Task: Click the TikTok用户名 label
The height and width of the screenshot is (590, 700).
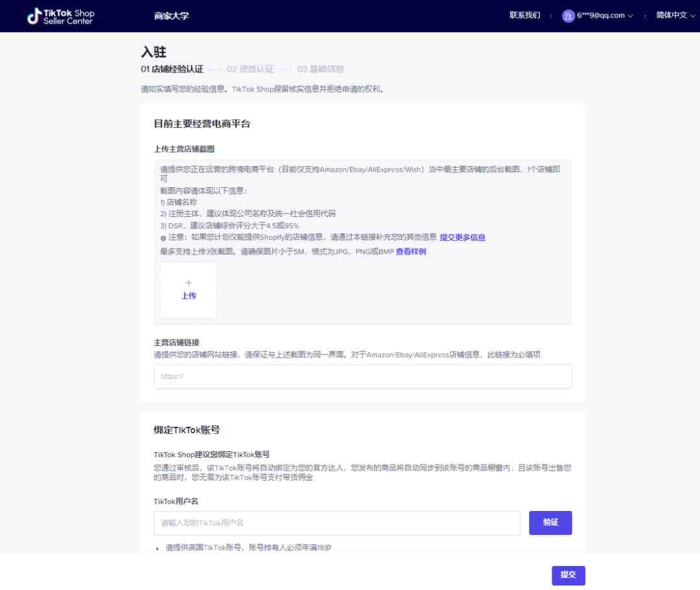Action: [x=176, y=501]
